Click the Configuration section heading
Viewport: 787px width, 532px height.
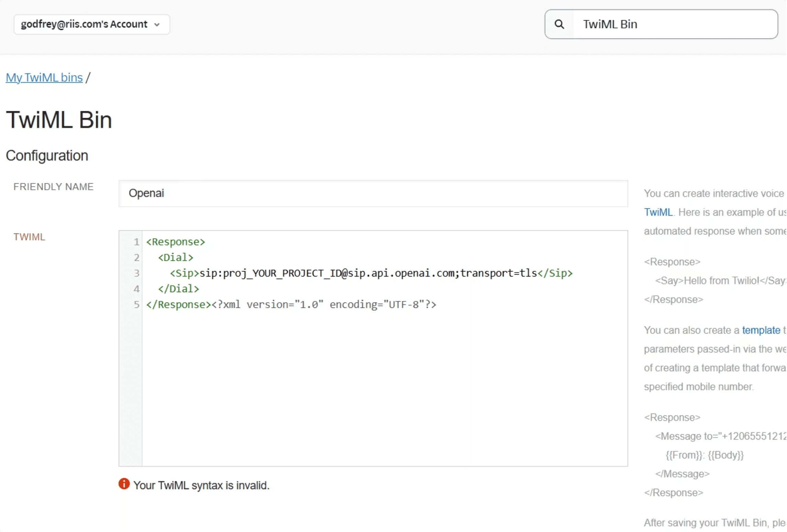click(x=47, y=156)
